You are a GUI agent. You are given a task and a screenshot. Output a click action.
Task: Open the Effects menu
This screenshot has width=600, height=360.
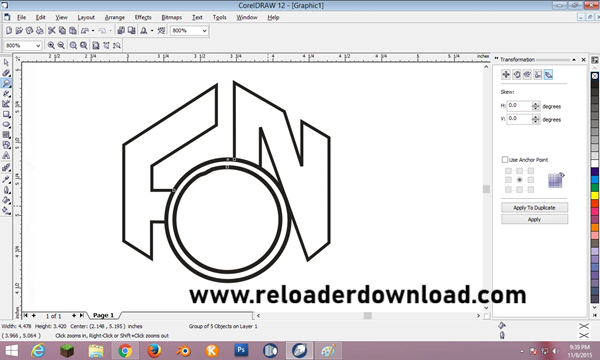[143, 18]
